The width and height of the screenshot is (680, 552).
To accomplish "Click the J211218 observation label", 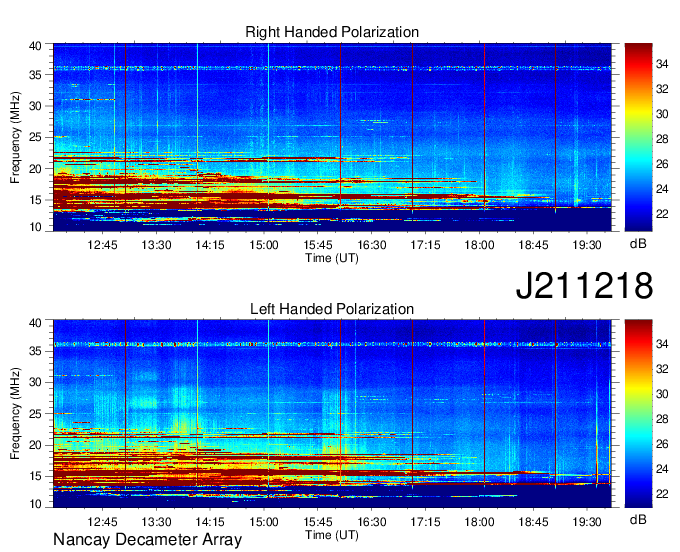I will click(x=584, y=285).
